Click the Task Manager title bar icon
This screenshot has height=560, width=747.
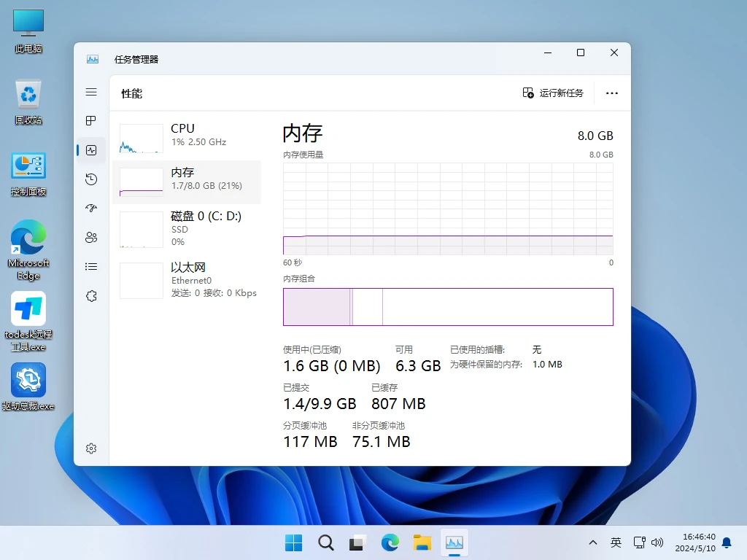[x=93, y=59]
